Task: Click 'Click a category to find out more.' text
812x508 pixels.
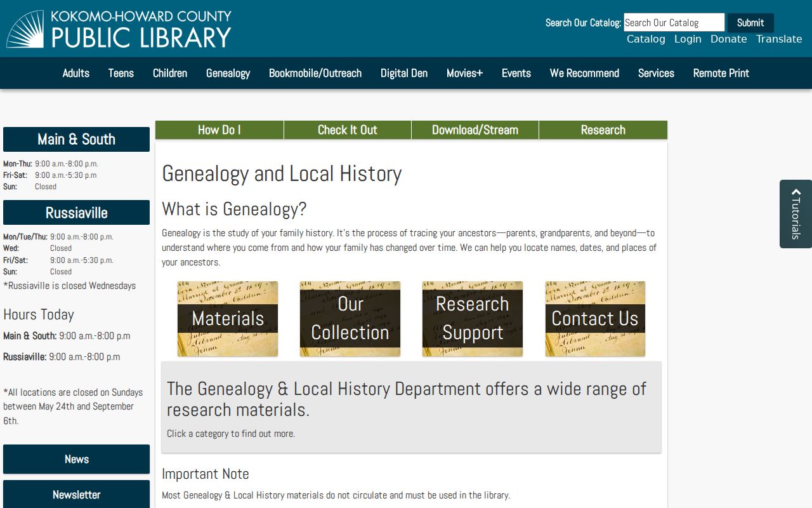Action: [x=231, y=434]
